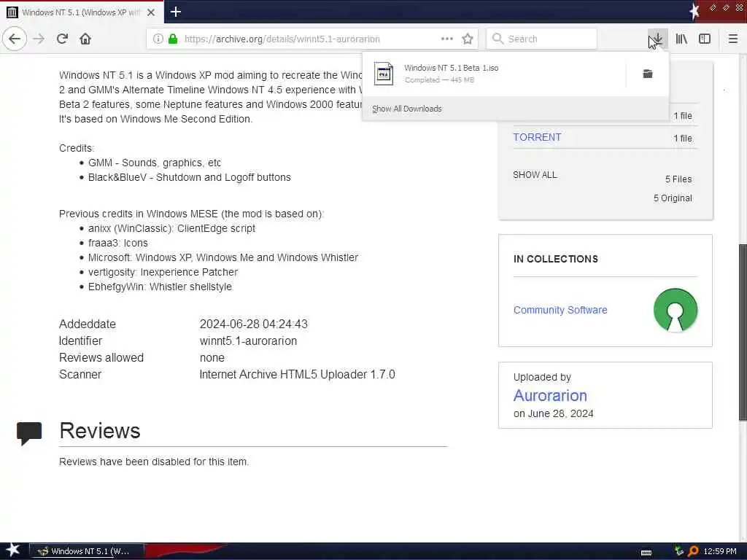Click the network tray icon near clock

(x=679, y=551)
